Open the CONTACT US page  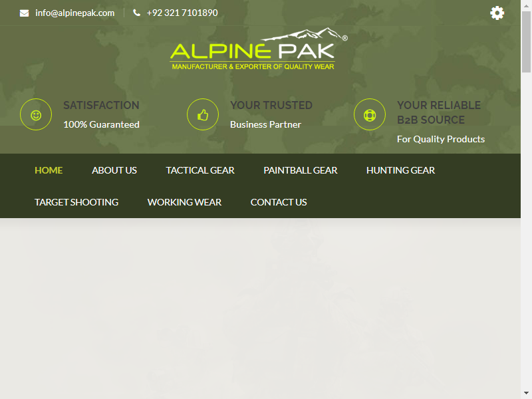point(279,202)
